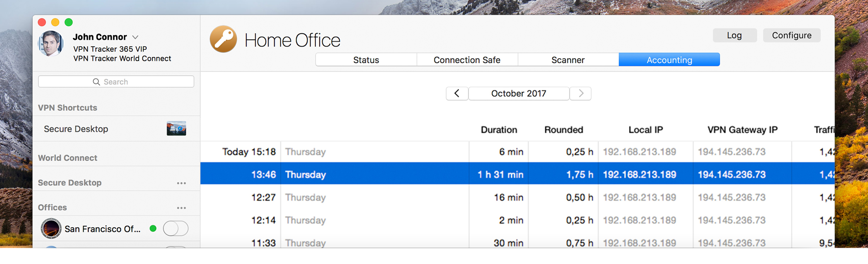The image size is (868, 264).
Task: Open the Scanner tab
Action: [x=568, y=60]
